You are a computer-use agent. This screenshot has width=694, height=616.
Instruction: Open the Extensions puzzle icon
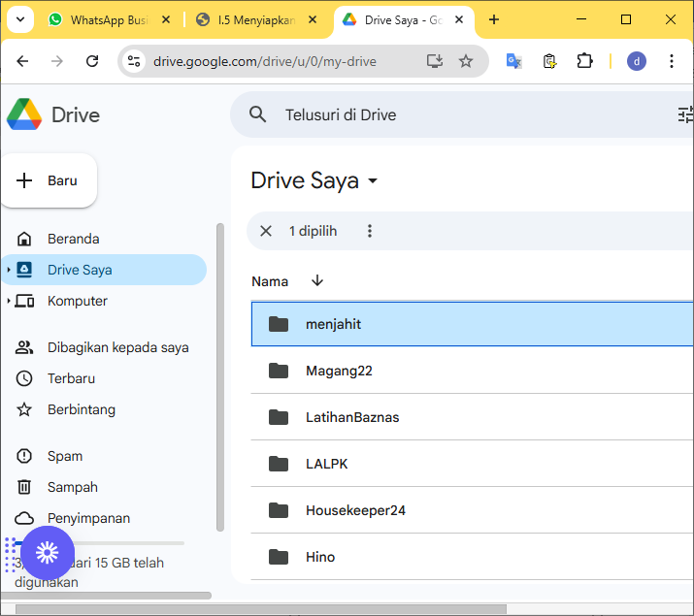584,61
